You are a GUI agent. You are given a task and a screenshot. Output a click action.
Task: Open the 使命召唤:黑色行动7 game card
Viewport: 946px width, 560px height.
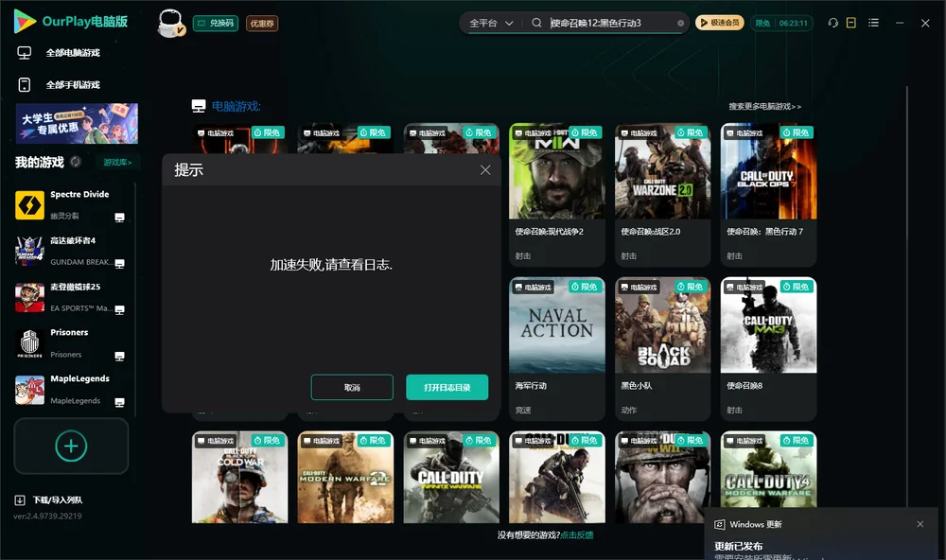768,194
